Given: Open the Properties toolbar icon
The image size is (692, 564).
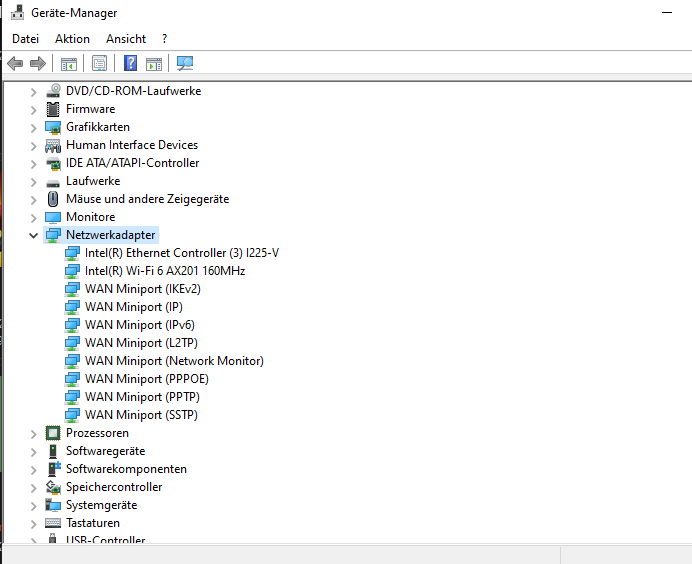Looking at the screenshot, I should point(99,64).
